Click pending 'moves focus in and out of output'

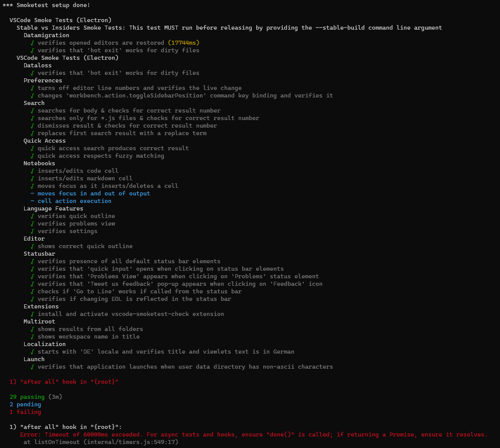pyautogui.click(x=90, y=194)
